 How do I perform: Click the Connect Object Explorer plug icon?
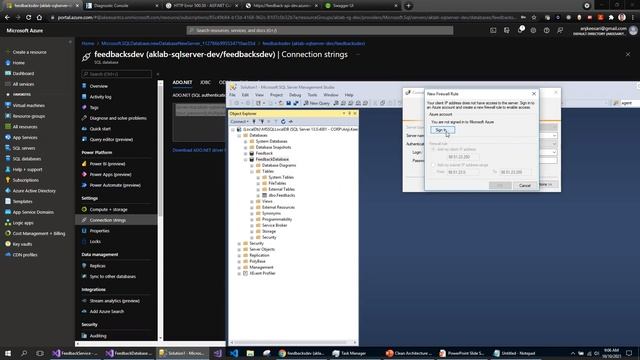254,122
